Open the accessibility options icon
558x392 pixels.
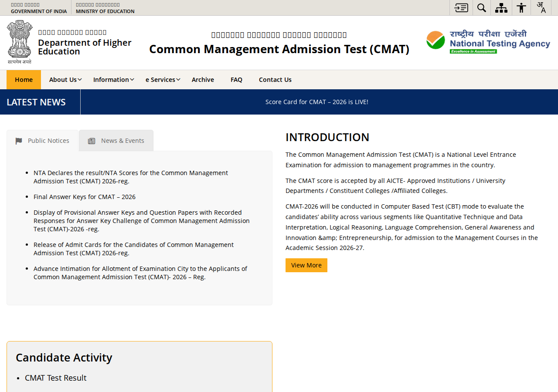521,8
